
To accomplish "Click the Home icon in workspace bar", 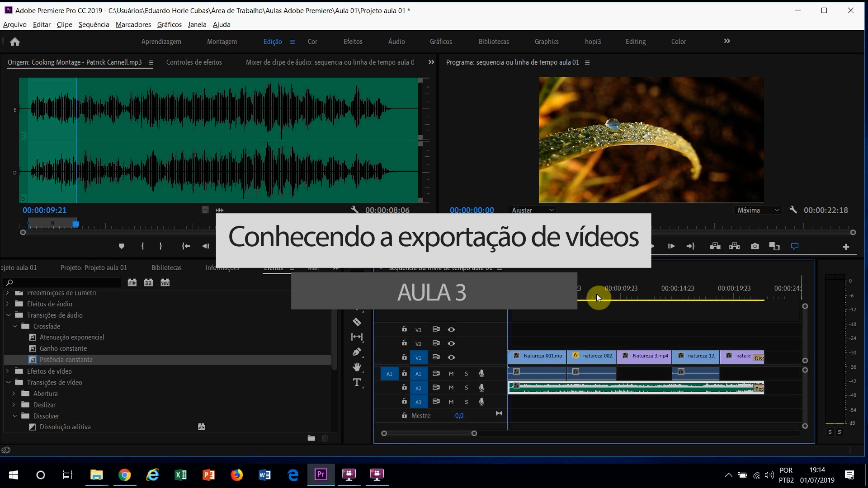I will click(15, 42).
